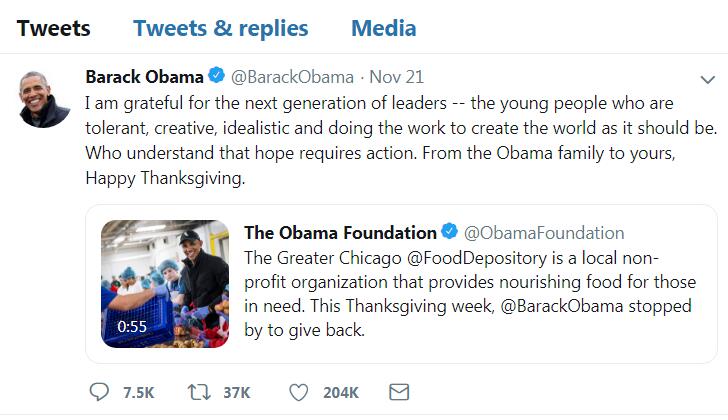Open the Barack Obama display name link
This screenshot has height=420, width=728.
(144, 77)
